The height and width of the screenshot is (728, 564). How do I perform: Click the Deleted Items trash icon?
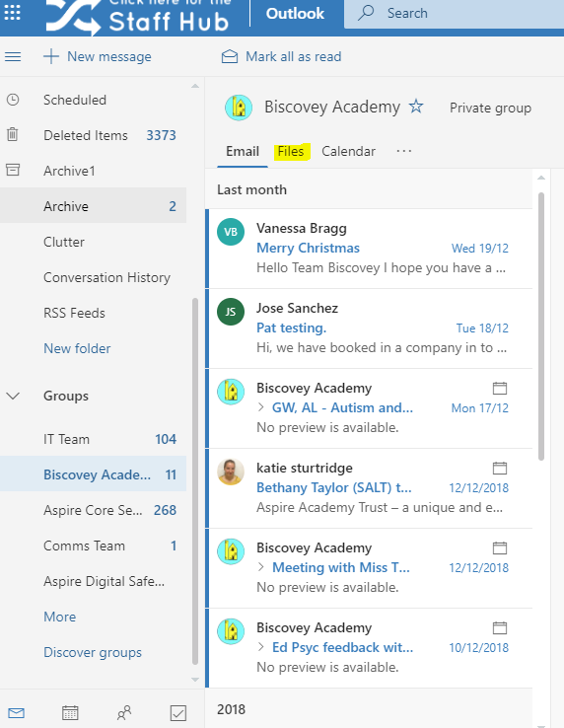[13, 134]
